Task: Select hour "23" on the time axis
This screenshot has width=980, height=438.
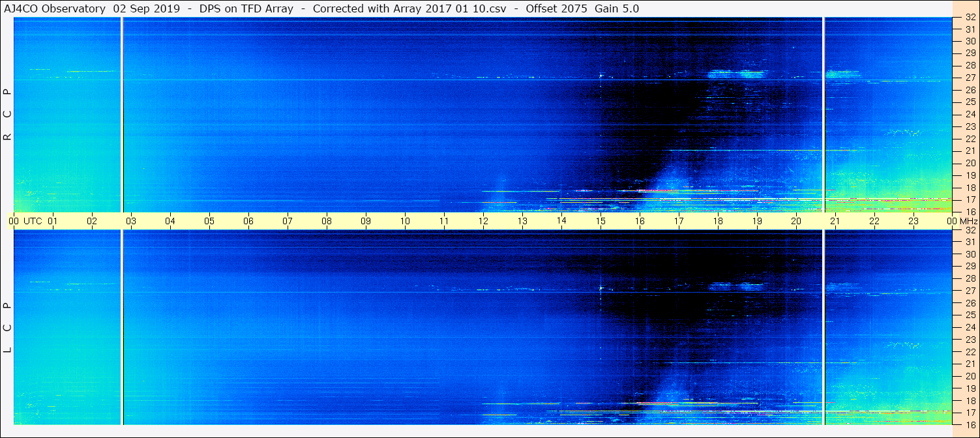Action: (x=913, y=221)
